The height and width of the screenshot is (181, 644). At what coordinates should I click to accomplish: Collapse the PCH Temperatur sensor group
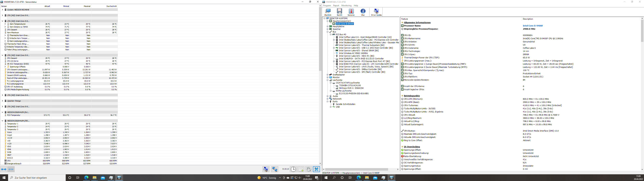(2, 112)
